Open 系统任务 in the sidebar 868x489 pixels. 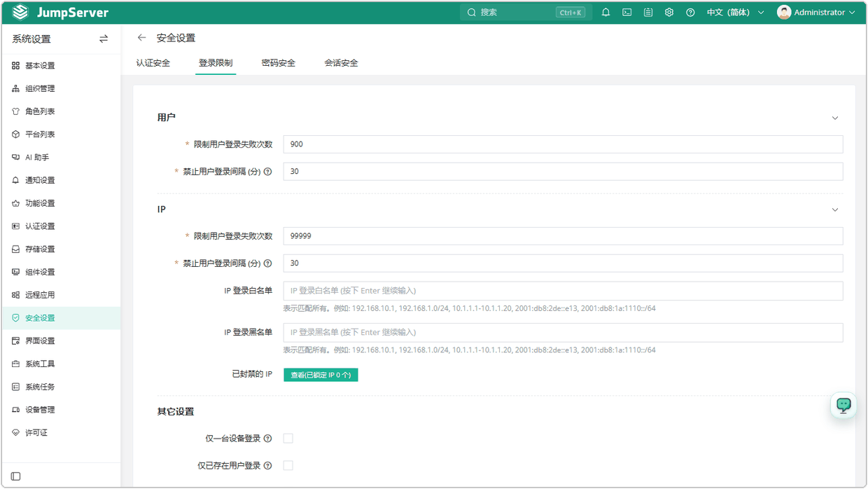point(60,387)
